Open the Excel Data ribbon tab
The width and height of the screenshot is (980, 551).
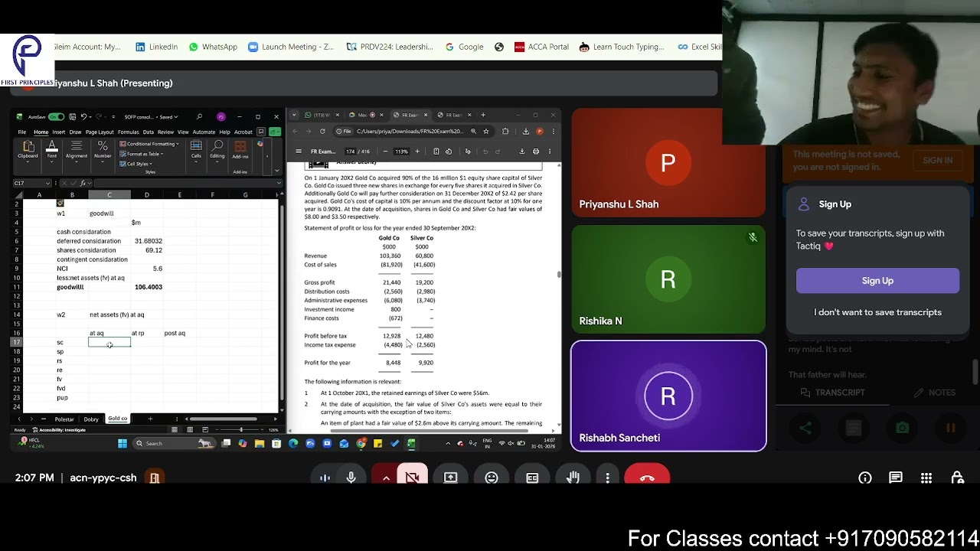click(149, 132)
